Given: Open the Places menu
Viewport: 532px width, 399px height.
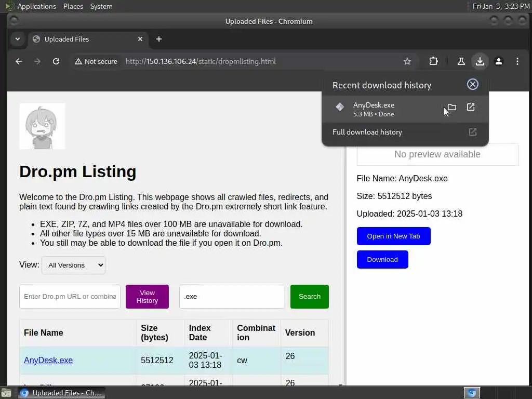Looking at the screenshot, I should [73, 6].
